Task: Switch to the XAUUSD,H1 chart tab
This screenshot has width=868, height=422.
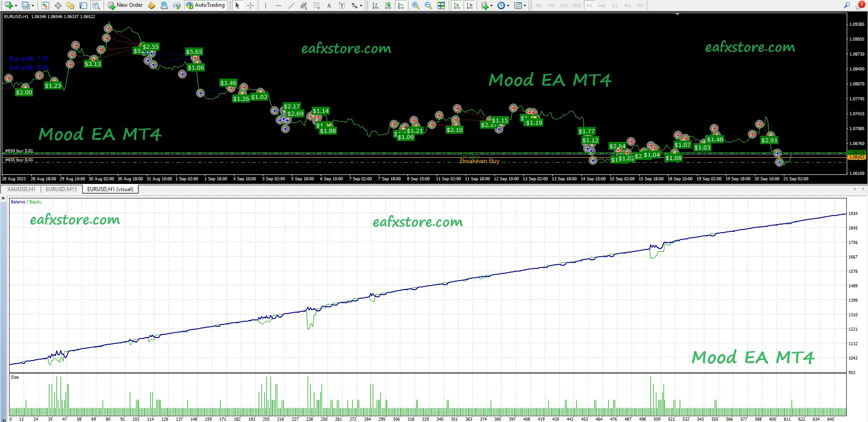Action: pyautogui.click(x=21, y=189)
